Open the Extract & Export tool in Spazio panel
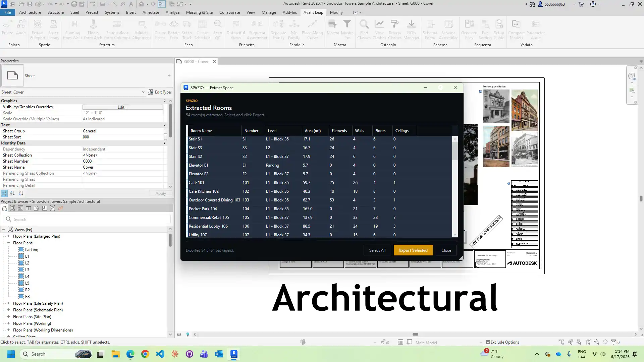 pos(38,29)
